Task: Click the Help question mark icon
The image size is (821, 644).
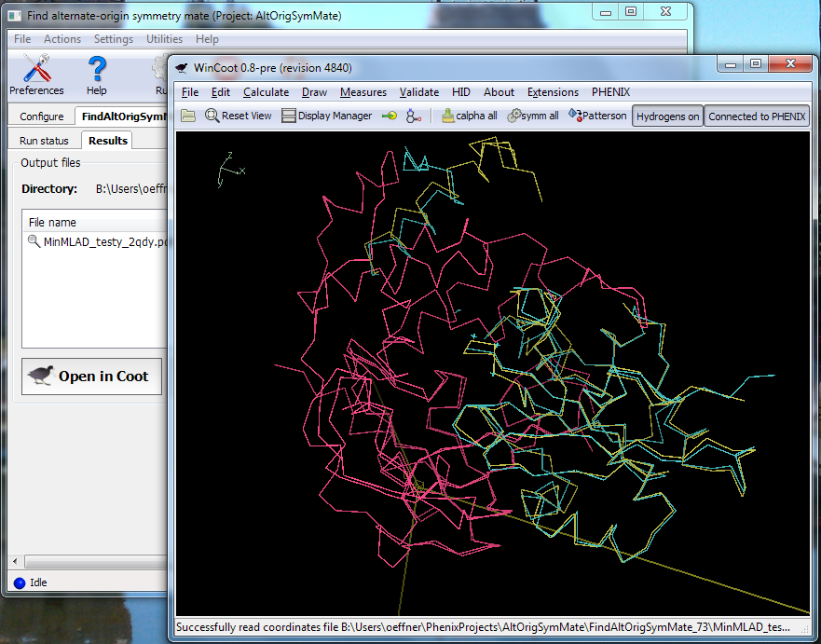Action: tap(97, 75)
